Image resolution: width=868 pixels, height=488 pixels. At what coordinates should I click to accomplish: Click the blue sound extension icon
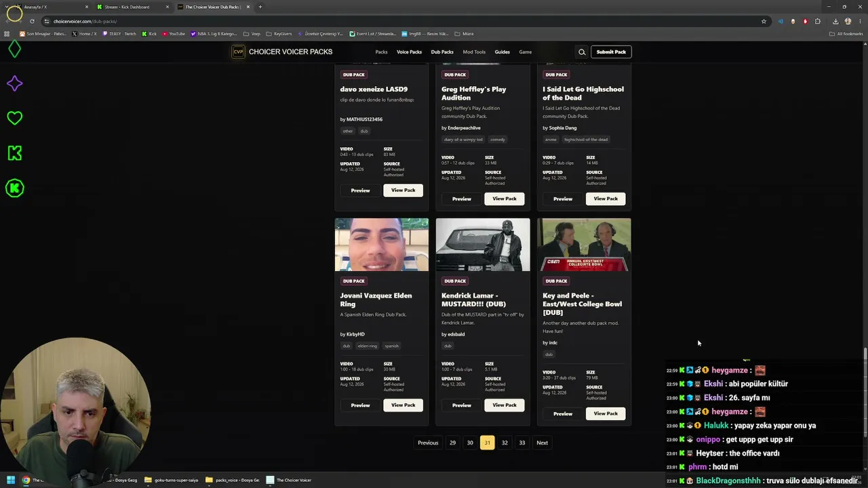click(781, 21)
